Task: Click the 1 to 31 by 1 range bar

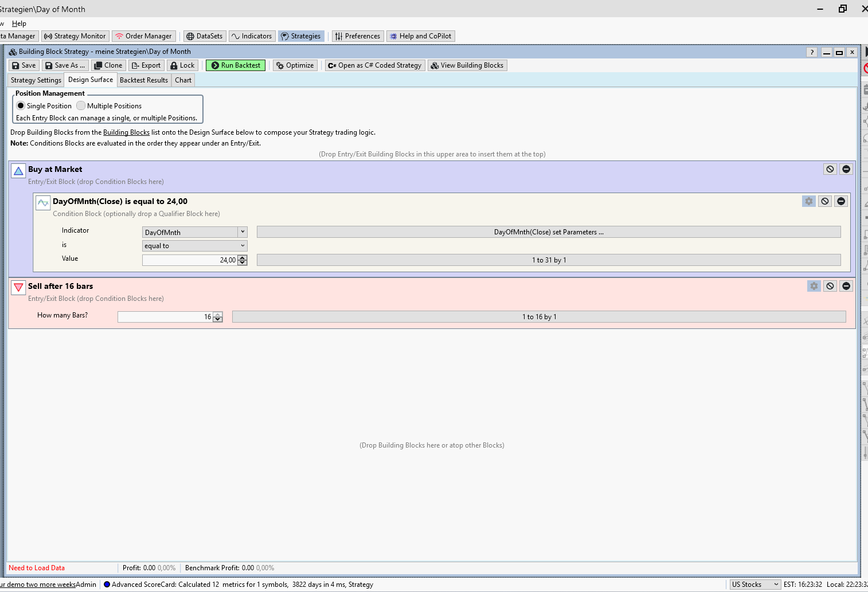Action: pos(548,260)
